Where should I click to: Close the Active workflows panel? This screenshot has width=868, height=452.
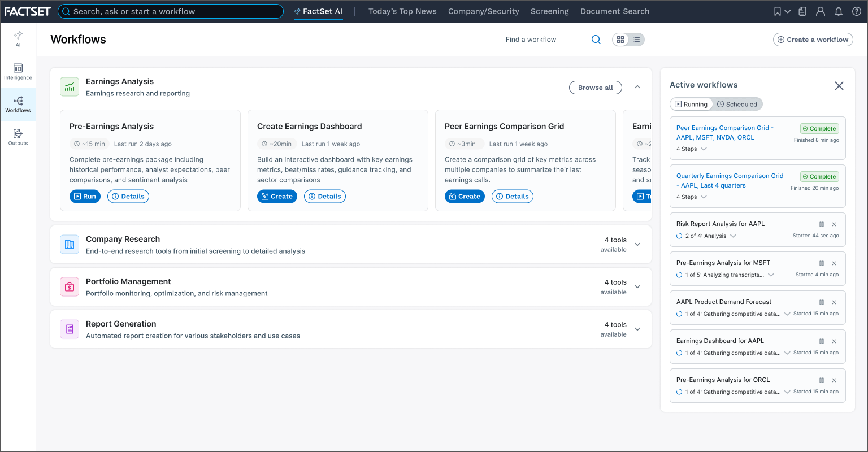[839, 86]
